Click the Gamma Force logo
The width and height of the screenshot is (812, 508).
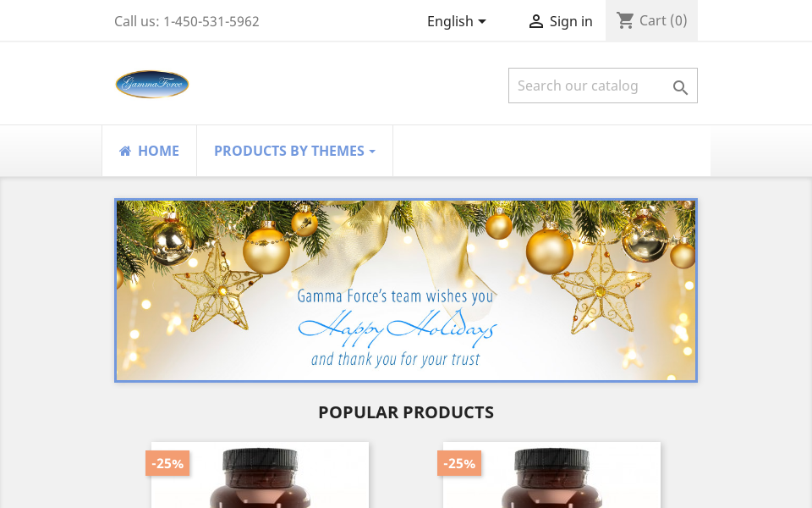coord(151,84)
